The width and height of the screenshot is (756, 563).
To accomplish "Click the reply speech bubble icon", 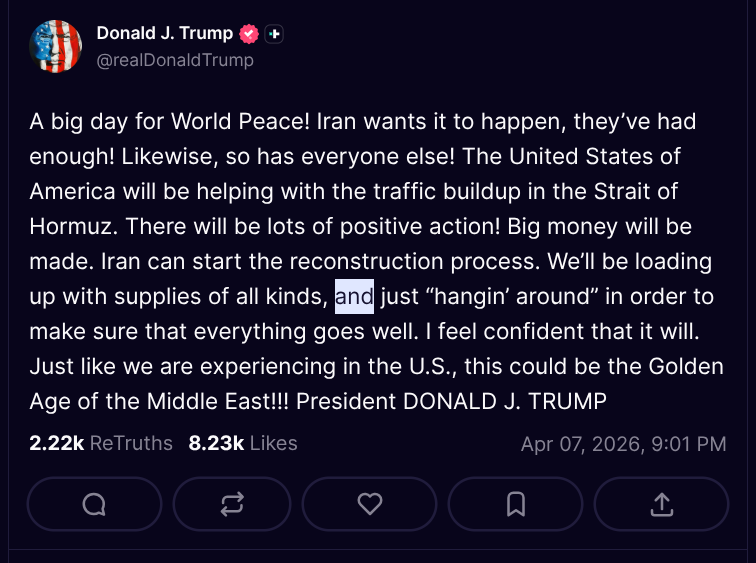I will pyautogui.click(x=94, y=504).
